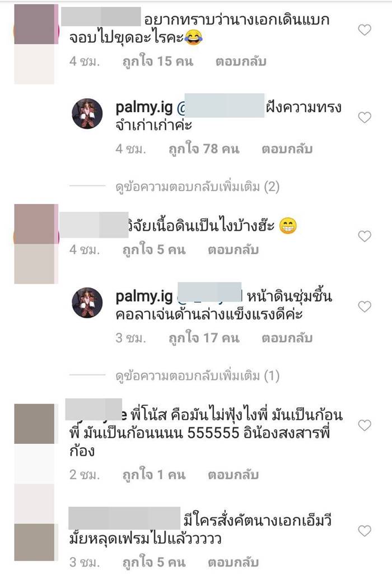Like the พี่โน้ส comment with 555555
The image size is (392, 588).
(364, 425)
